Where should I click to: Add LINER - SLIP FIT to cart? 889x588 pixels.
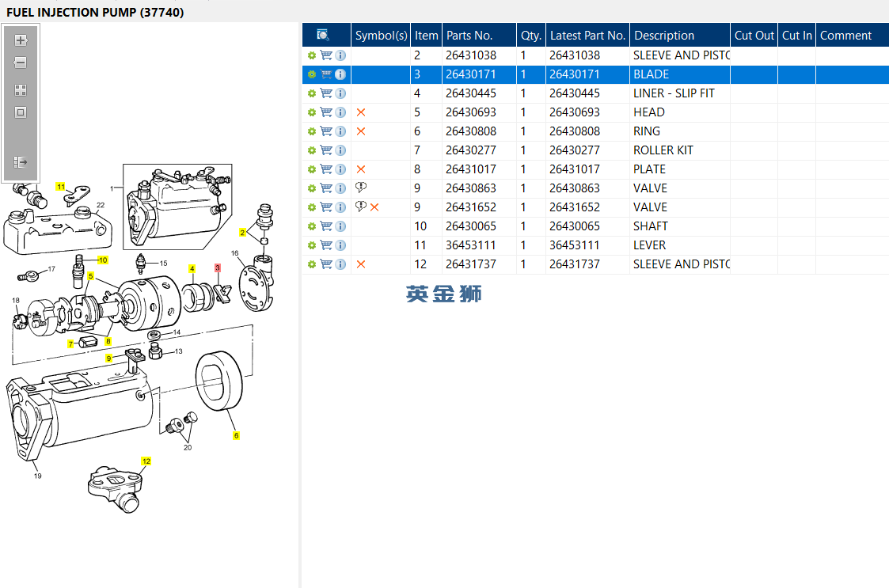(x=326, y=93)
